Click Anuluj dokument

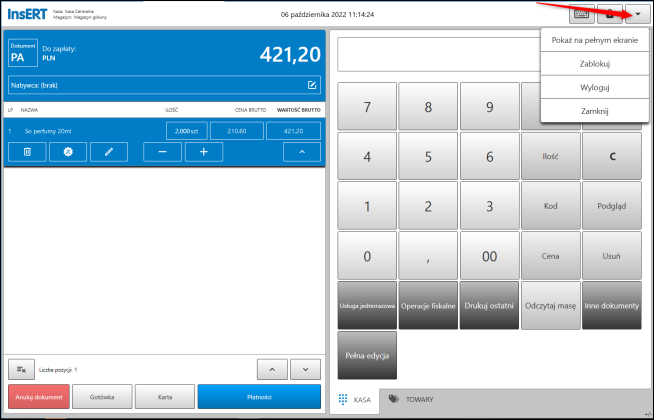[x=39, y=397]
